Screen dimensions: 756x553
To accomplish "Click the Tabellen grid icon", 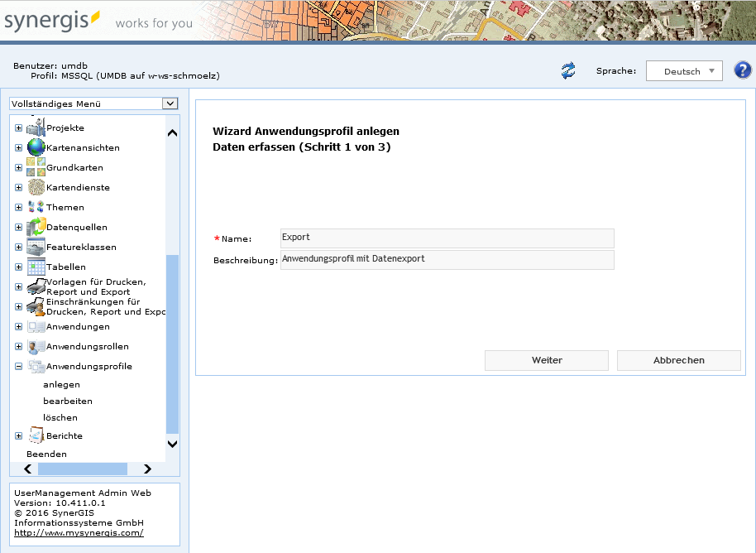I will tap(36, 267).
